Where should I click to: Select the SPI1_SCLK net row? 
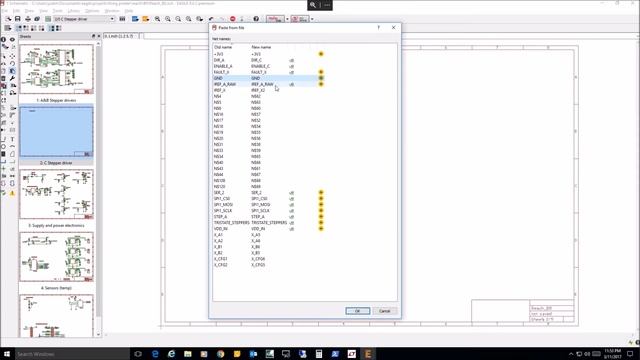pyautogui.click(x=269, y=211)
